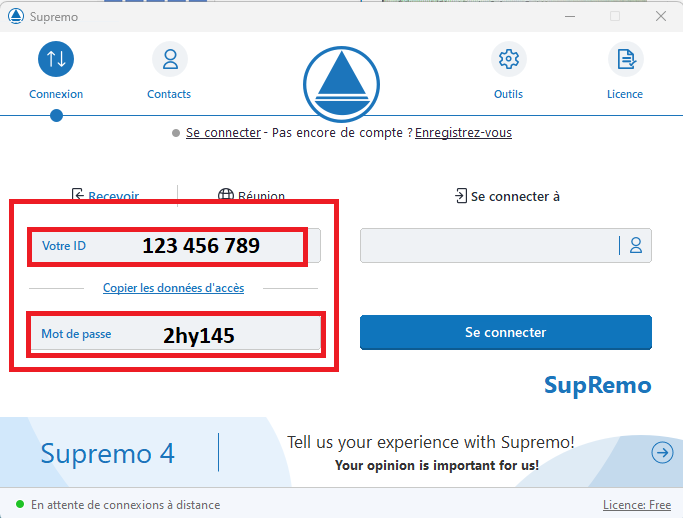This screenshot has height=518, width=683.
Task: Click the Supremo sailboat logo
Action: point(341,82)
